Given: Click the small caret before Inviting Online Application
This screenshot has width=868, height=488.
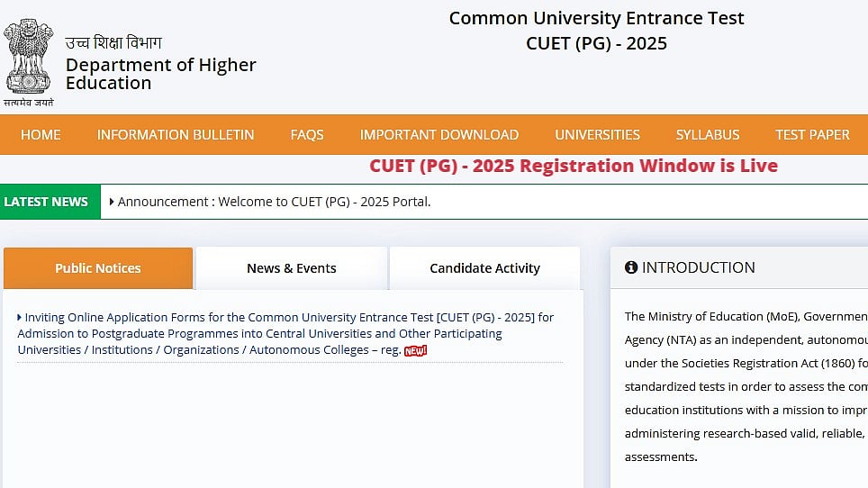Looking at the screenshot, I should (x=20, y=317).
